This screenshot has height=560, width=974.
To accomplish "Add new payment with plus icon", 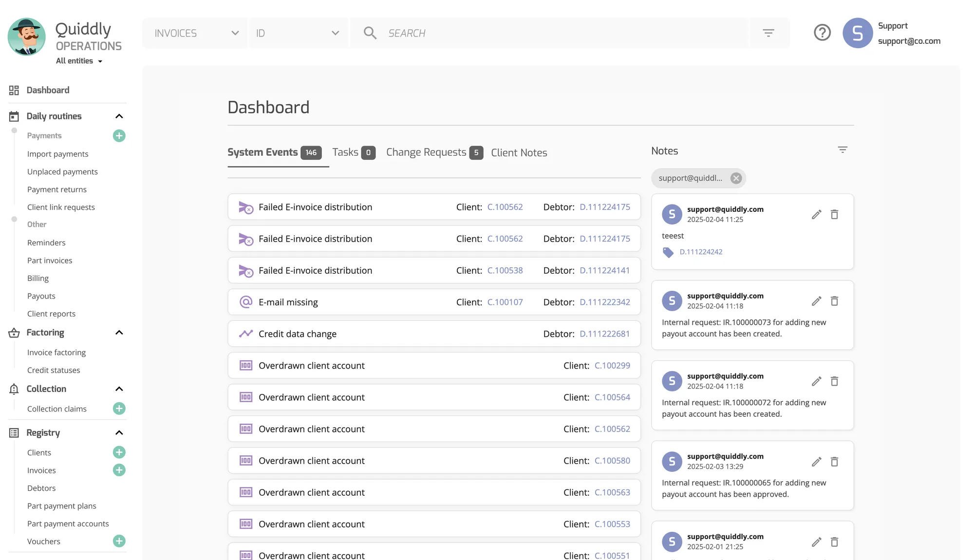I will click(119, 136).
